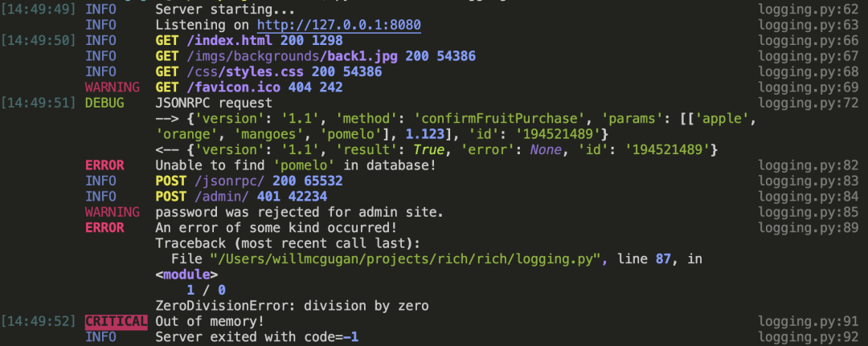Select the [14:49:52] timestamp

tap(39, 321)
